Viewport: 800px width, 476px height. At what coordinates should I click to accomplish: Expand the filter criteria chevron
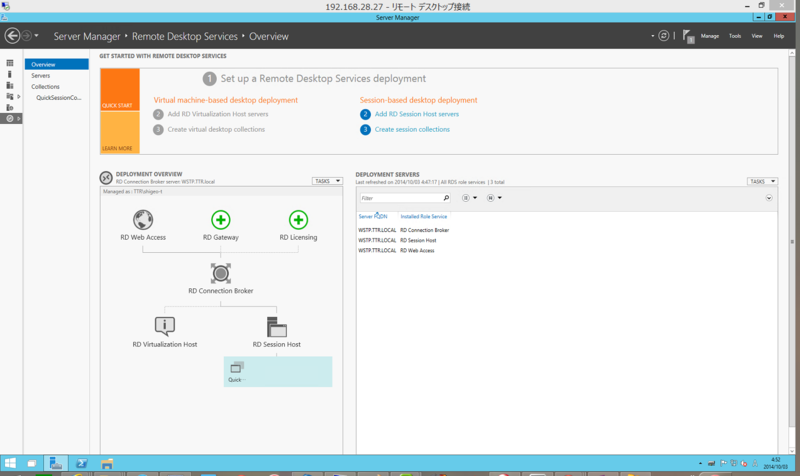pyautogui.click(x=769, y=198)
